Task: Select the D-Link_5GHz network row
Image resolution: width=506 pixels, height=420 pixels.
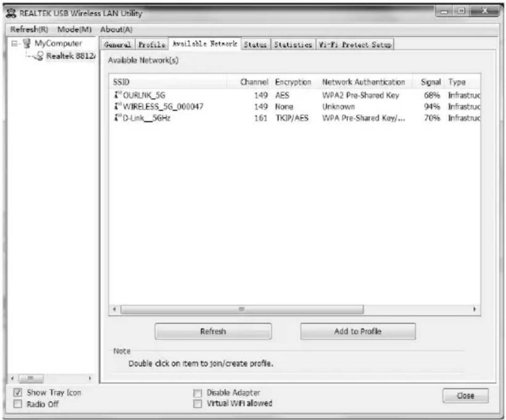Action: (x=295, y=118)
